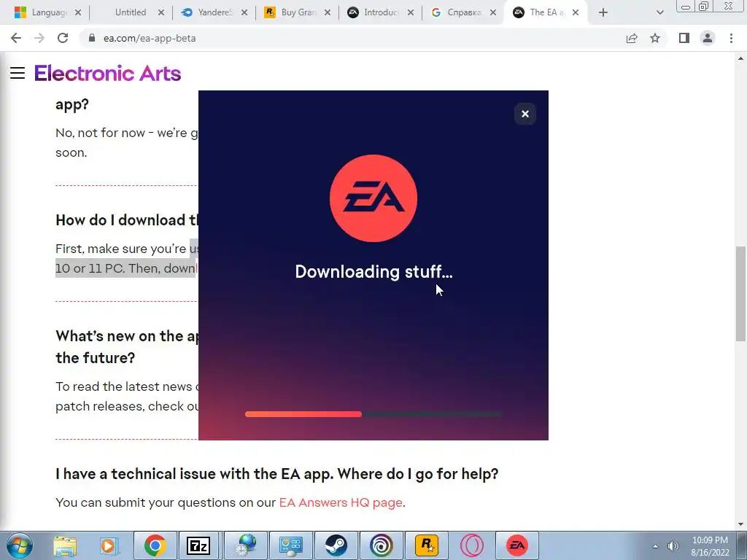Close the Downloading stuff dialog
747x560 pixels.
[x=525, y=114]
